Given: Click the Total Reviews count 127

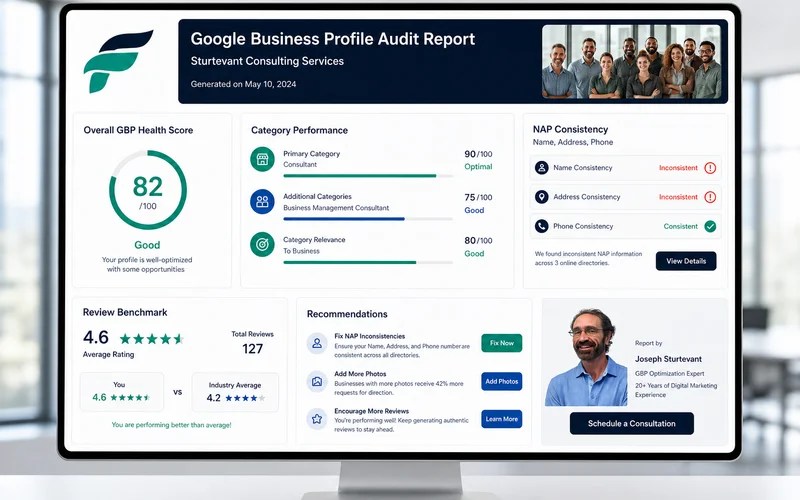Looking at the screenshot, I should [253, 349].
